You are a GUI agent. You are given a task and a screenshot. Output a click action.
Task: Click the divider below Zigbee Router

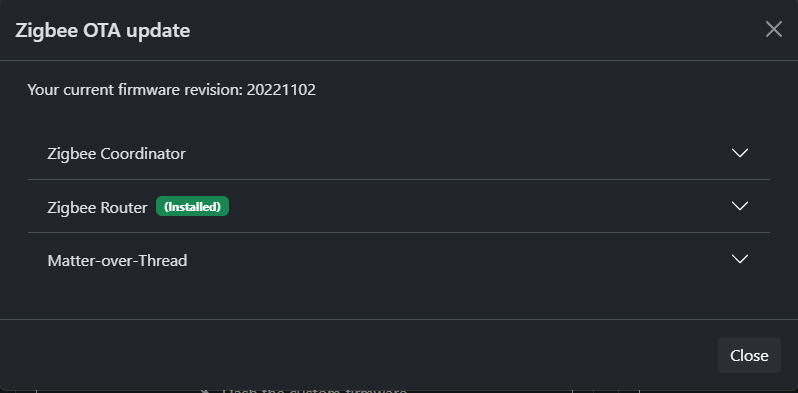tap(399, 233)
